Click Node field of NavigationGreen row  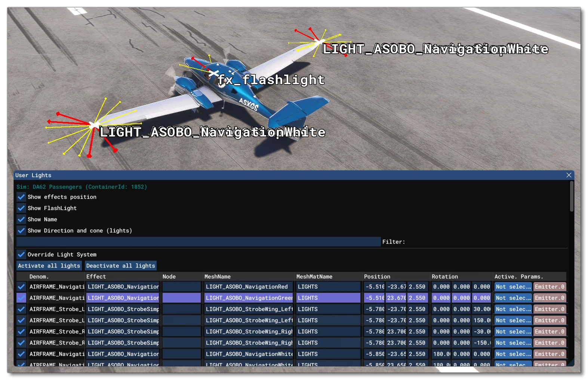[182, 298]
